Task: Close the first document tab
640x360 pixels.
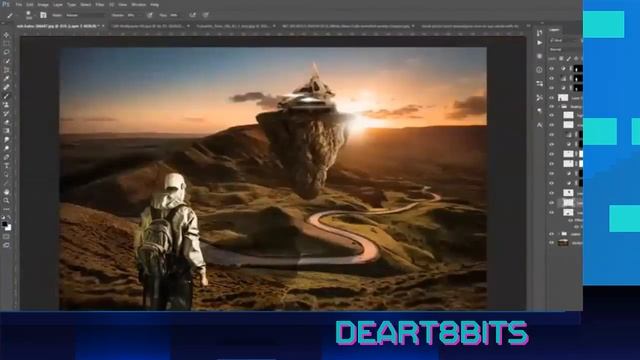Action: pyautogui.click(x=103, y=26)
